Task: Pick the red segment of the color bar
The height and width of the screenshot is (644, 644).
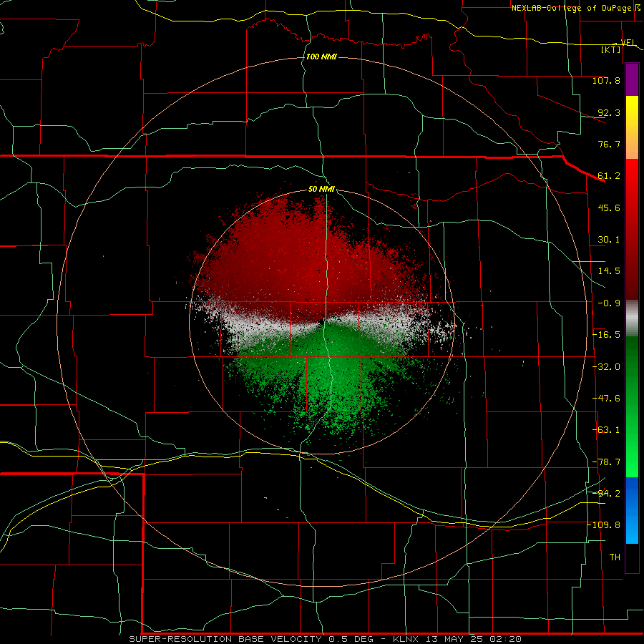Action: click(632, 229)
